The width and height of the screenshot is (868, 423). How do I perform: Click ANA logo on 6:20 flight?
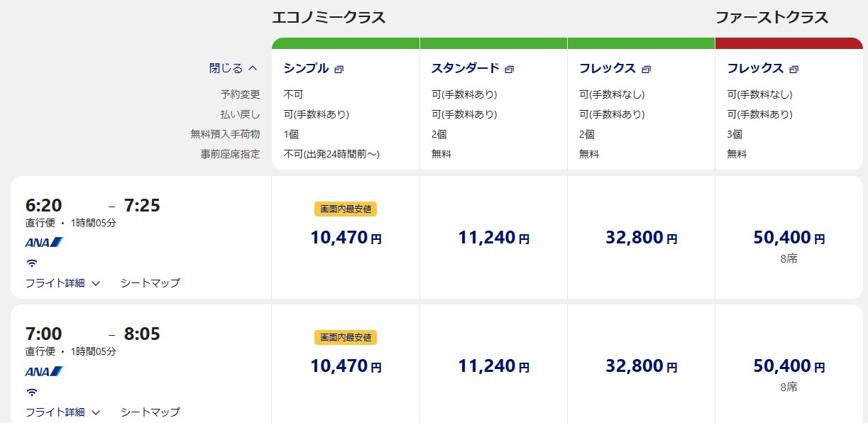(x=44, y=242)
